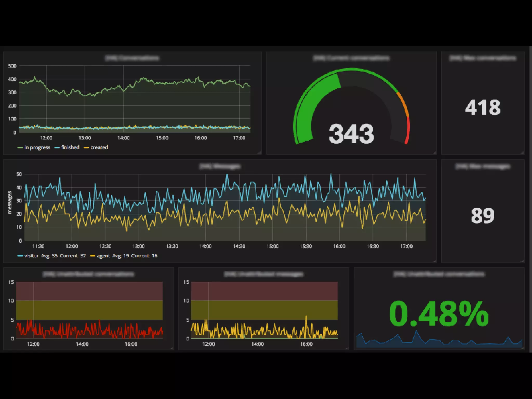Image resolution: width=532 pixels, height=399 pixels.
Task: Open the title menu of the 418 stat panel
Action: pos(483,58)
